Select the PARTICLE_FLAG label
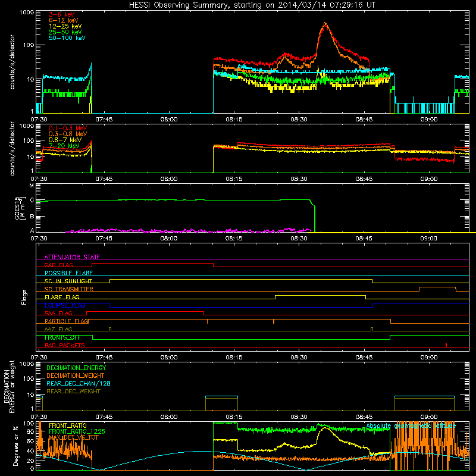The height and width of the screenshot is (476, 476). pos(67,321)
